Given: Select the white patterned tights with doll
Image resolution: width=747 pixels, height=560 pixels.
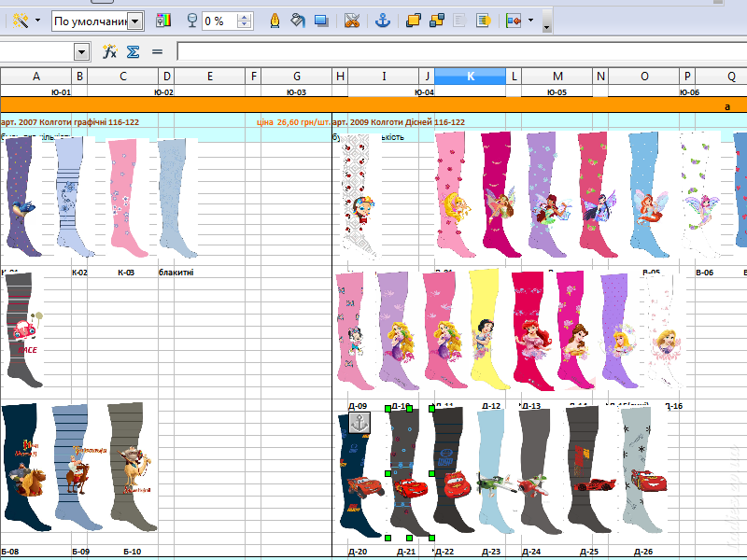Looking at the screenshot, I should (359, 197).
